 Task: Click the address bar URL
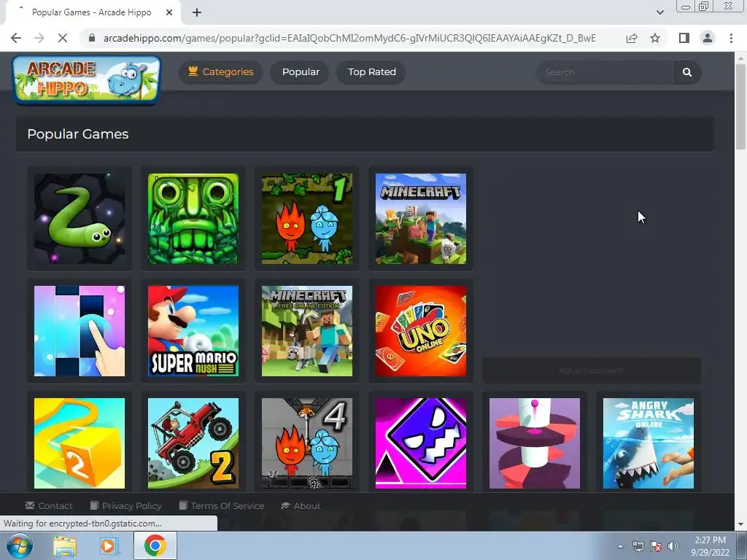click(x=349, y=38)
